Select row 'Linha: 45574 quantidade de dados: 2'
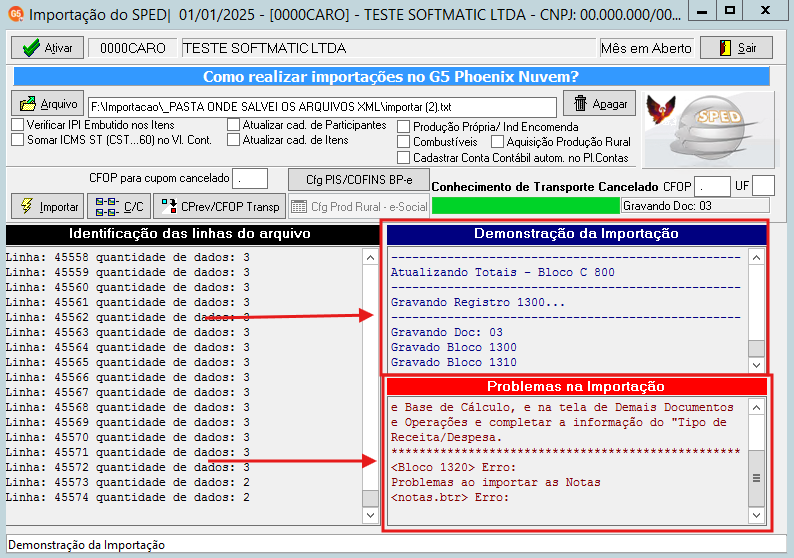This screenshot has width=794, height=558. tap(128, 497)
